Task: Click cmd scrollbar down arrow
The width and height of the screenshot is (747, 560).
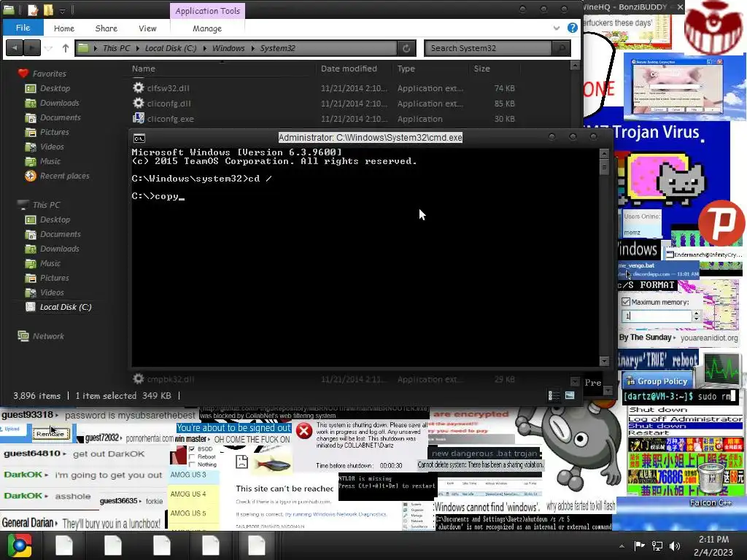Action: point(604,361)
